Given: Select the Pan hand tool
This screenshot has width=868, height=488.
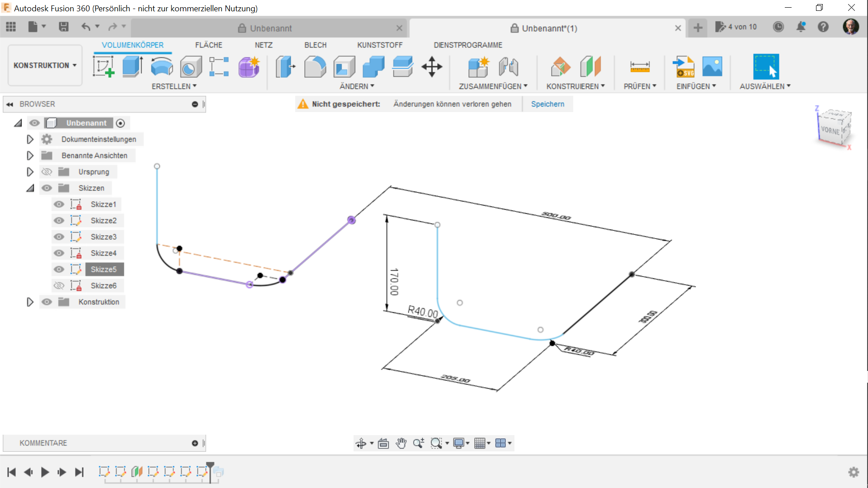Looking at the screenshot, I should (401, 443).
